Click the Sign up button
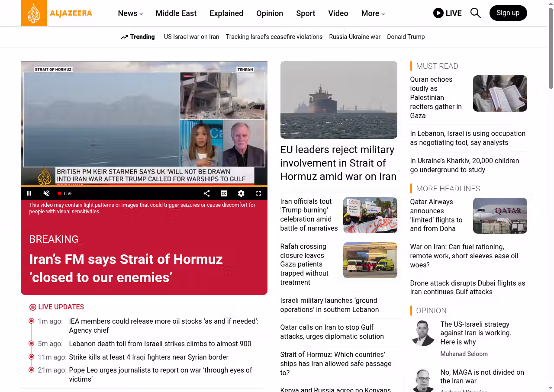The image size is (554, 392). [x=508, y=13]
